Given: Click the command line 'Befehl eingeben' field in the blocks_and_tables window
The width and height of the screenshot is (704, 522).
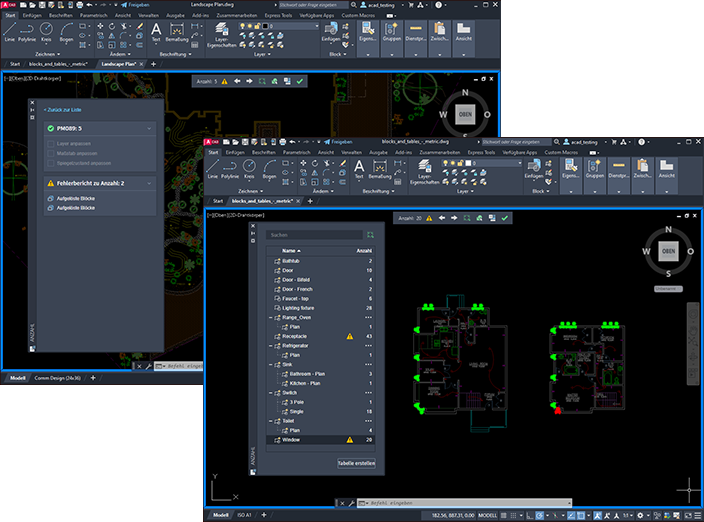Looking at the screenshot, I should click(465, 503).
